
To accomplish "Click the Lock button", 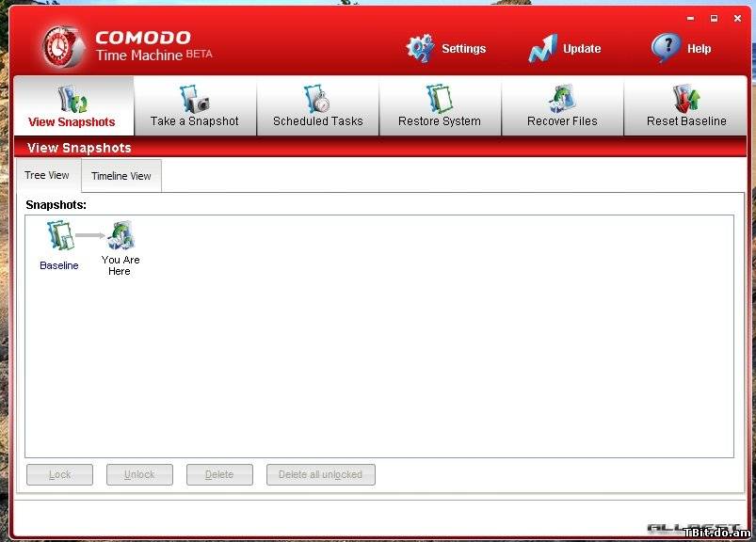I will tap(60, 474).
